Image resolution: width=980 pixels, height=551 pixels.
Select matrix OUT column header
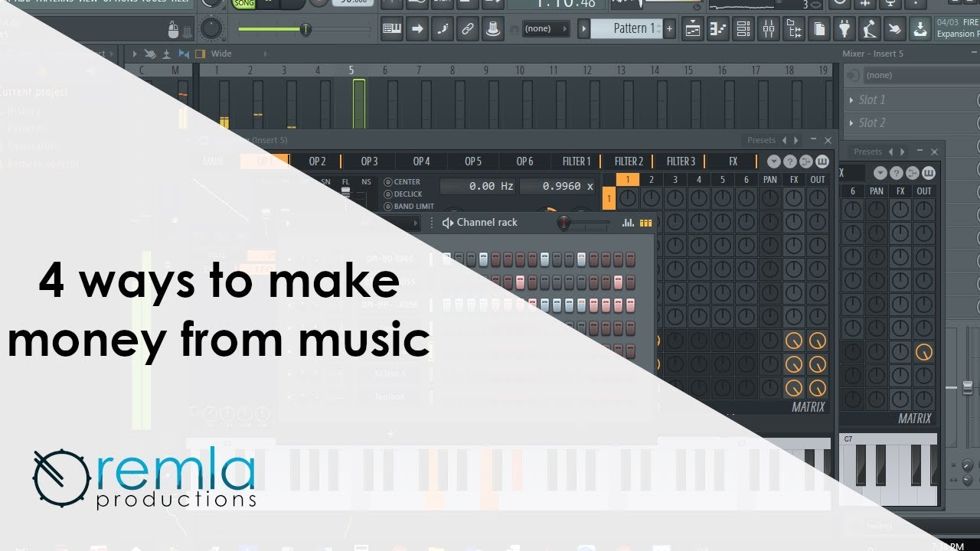(x=818, y=180)
